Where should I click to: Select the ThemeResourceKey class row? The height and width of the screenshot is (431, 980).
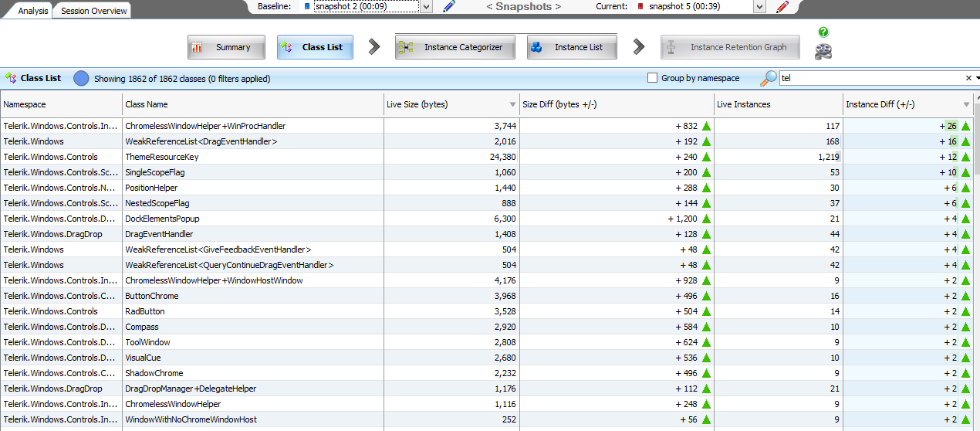tap(486, 157)
